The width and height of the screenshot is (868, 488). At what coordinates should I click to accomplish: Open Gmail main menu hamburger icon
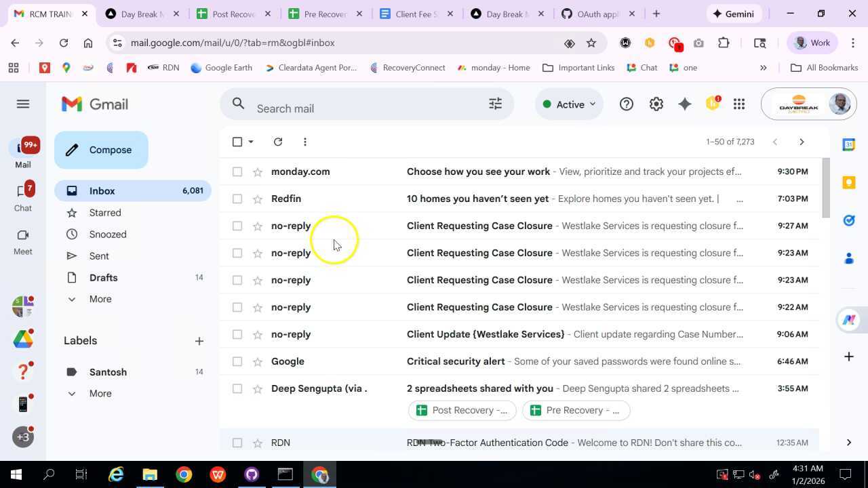point(23,104)
